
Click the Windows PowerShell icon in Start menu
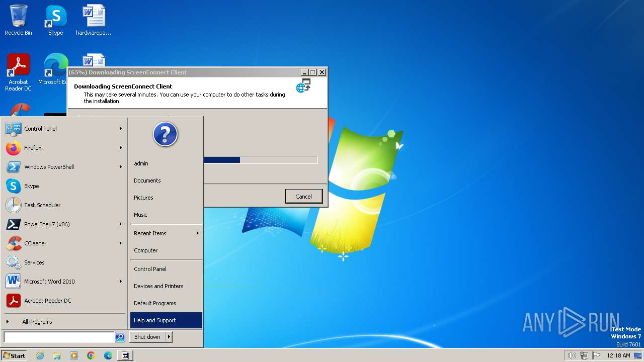pos(14,167)
